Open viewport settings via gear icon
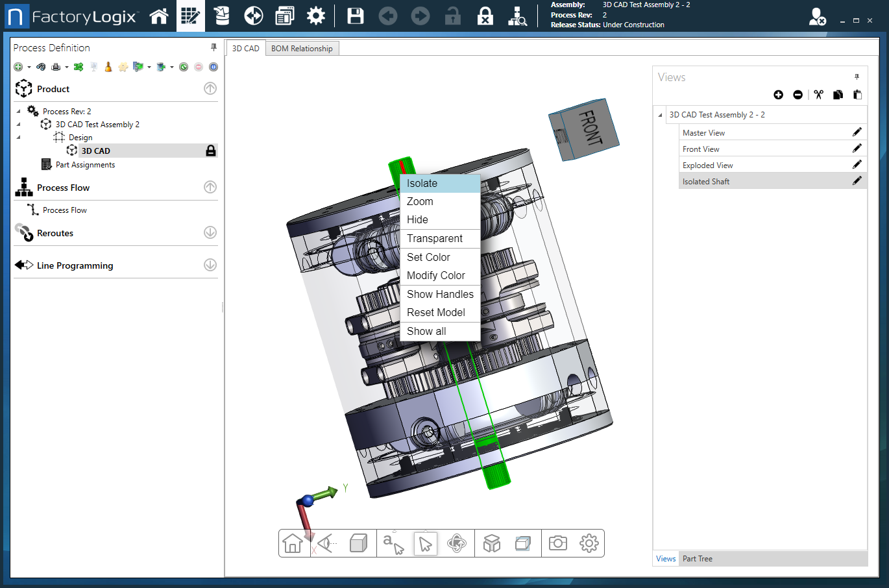 pyautogui.click(x=588, y=543)
